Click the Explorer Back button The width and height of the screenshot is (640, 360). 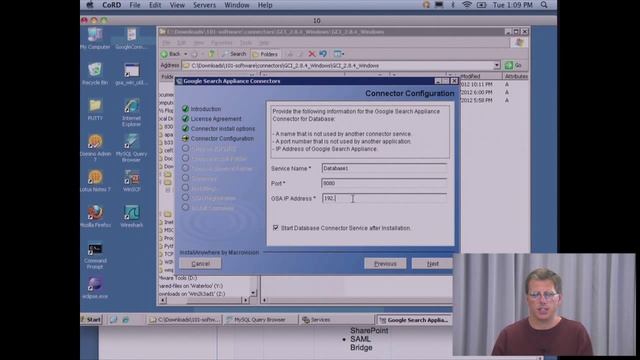click(x=171, y=54)
